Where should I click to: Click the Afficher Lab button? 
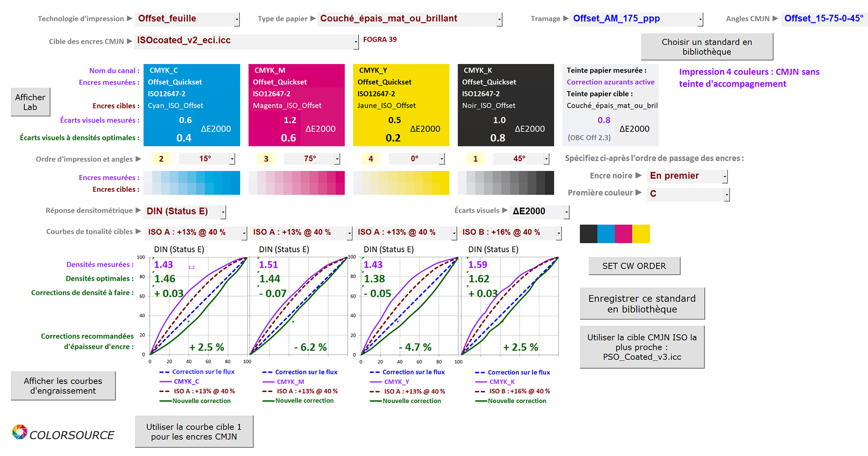click(31, 102)
